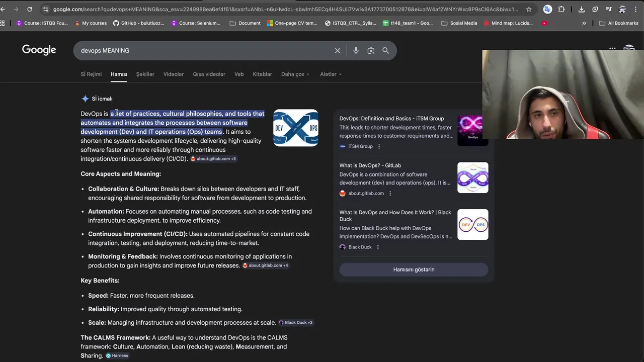
Task: Open site information icon in address bar
Action: pos(46,9)
